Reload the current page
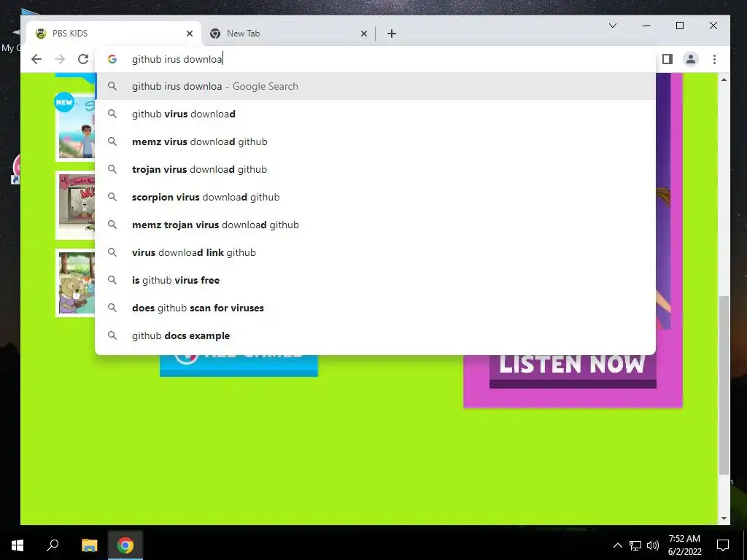 click(83, 59)
